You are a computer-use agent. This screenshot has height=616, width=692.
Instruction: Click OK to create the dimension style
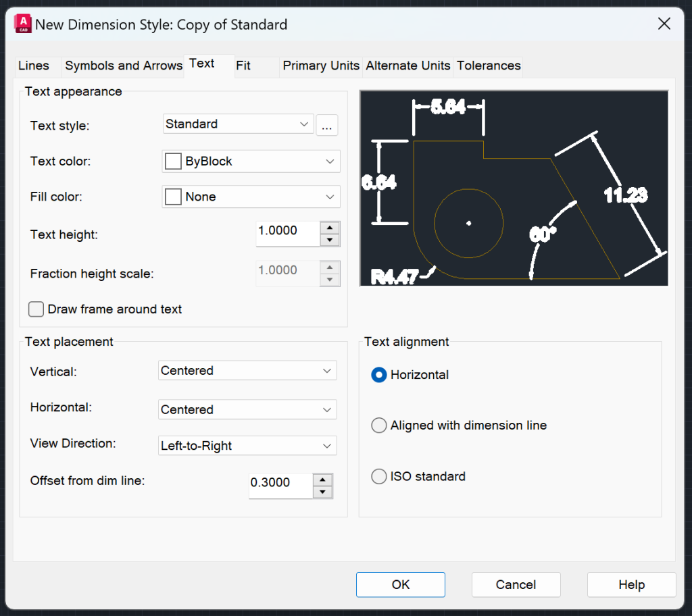coord(400,584)
